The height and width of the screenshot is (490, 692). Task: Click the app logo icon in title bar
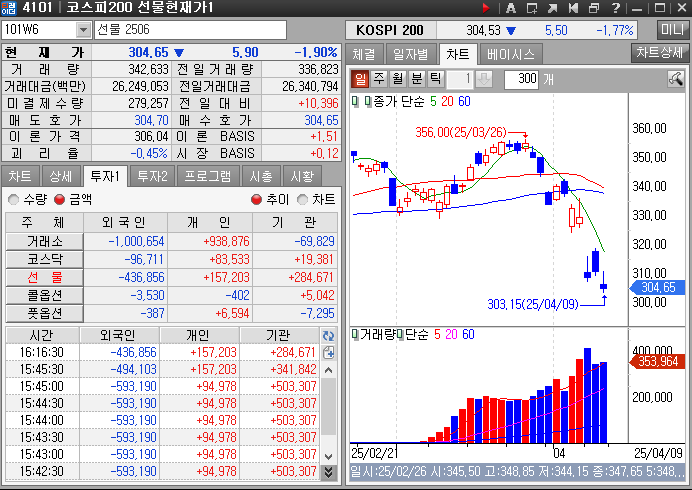(8, 8)
